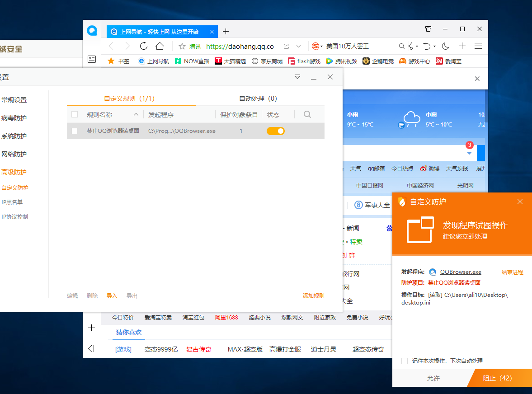Click 禁止QQ浏览器读桌面 protection item link

(x=454, y=283)
